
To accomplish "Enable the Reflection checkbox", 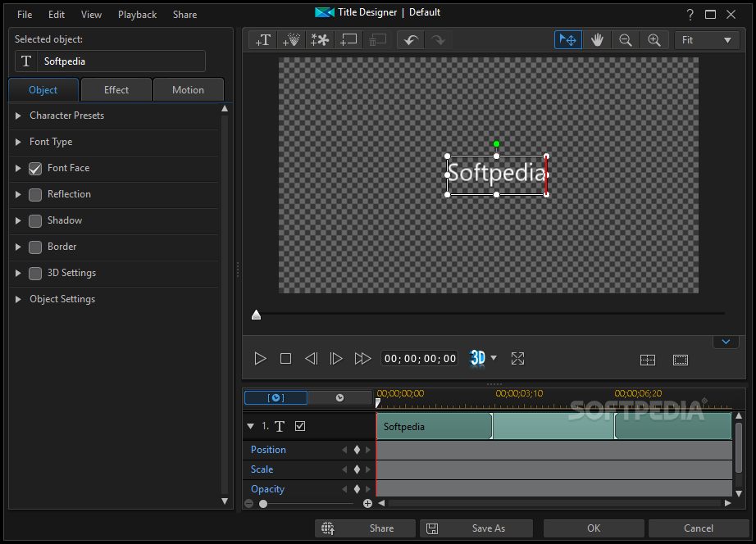I will [x=35, y=195].
